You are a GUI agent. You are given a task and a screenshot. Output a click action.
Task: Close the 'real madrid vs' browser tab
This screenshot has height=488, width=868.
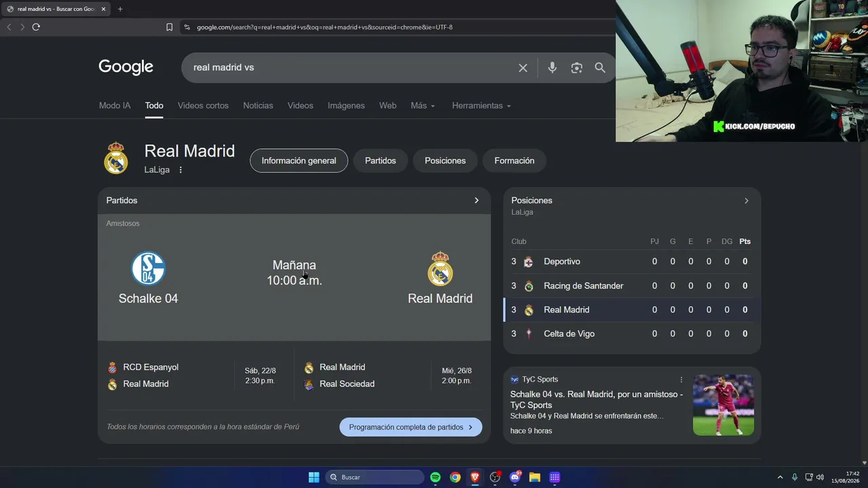(104, 9)
